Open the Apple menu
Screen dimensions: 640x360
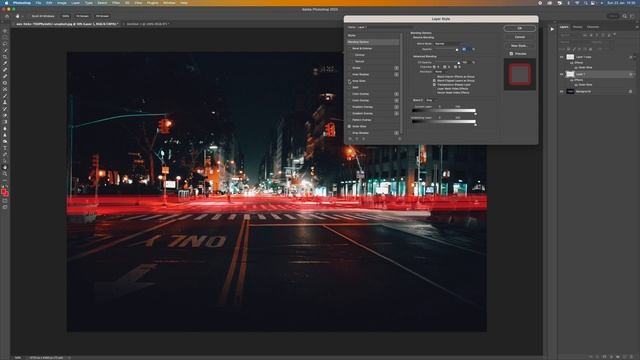(6, 3)
